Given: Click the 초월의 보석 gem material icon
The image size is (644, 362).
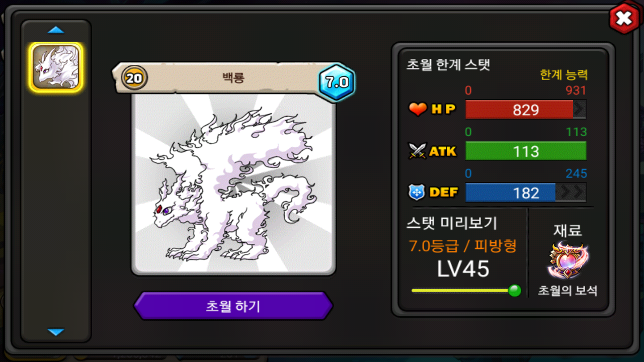Looking at the screenshot, I should 568,260.
